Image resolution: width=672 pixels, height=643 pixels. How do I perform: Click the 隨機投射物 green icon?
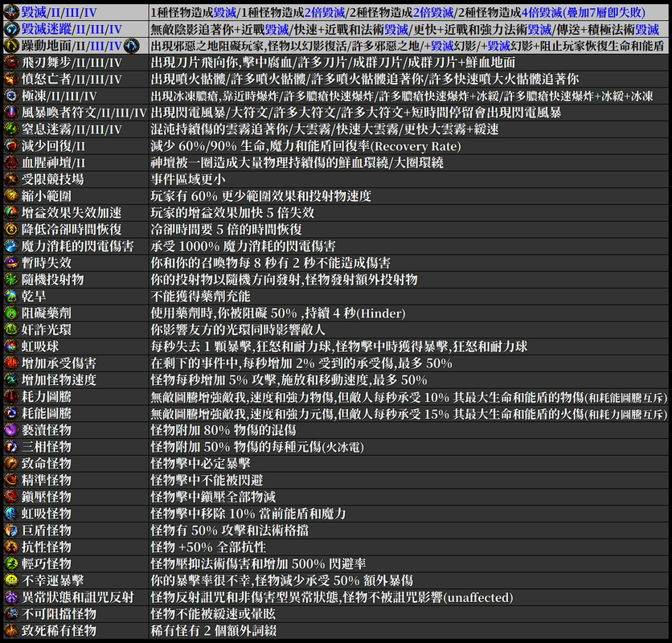tap(11, 280)
